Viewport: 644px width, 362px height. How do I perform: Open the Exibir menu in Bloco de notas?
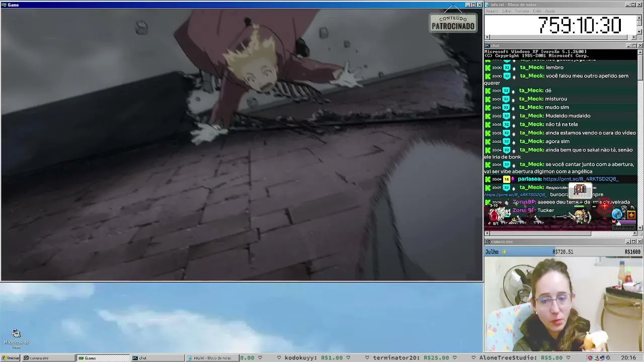tap(537, 11)
